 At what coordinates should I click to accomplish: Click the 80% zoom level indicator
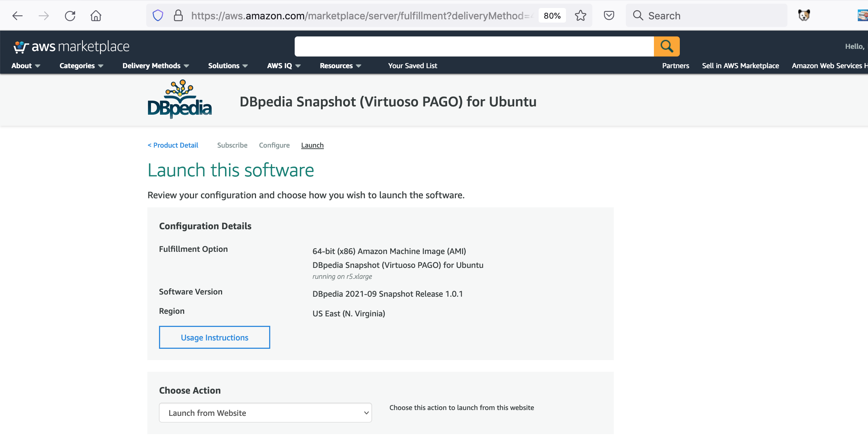(x=552, y=16)
